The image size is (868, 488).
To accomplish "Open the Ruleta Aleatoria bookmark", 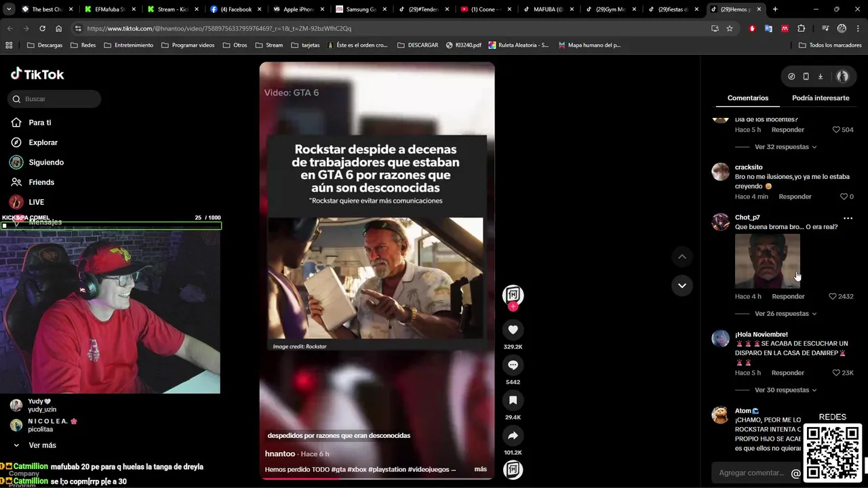I will [x=518, y=45].
